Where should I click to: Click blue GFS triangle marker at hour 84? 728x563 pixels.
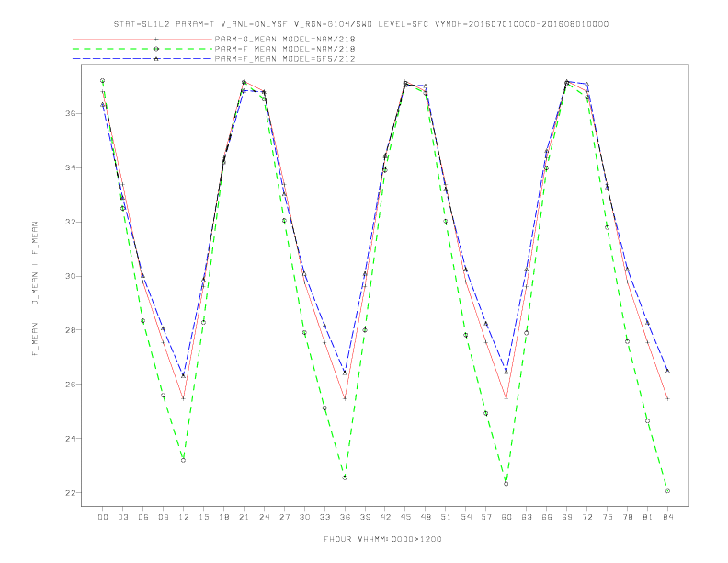pyautogui.click(x=667, y=371)
